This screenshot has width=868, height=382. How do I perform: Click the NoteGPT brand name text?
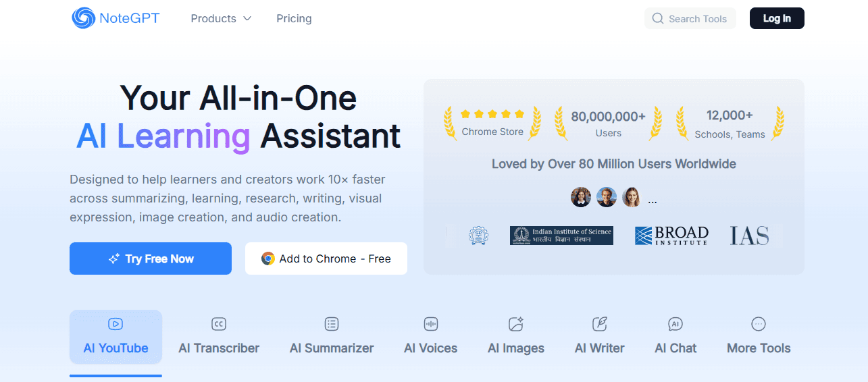click(130, 18)
